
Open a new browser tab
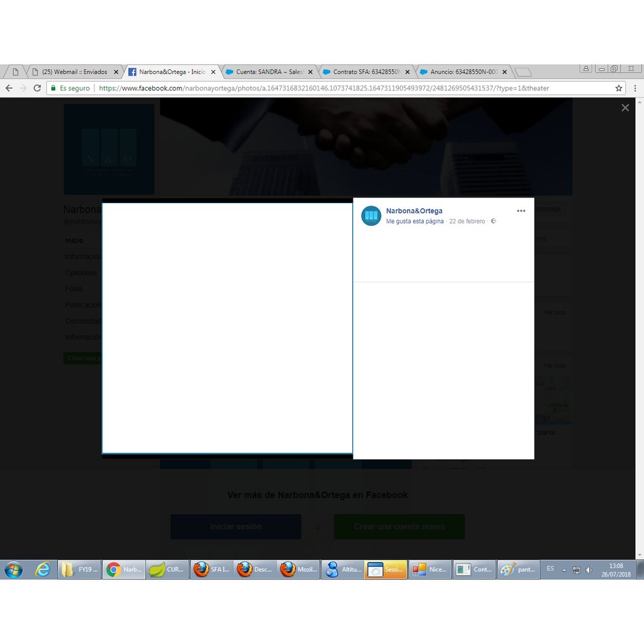(523, 72)
